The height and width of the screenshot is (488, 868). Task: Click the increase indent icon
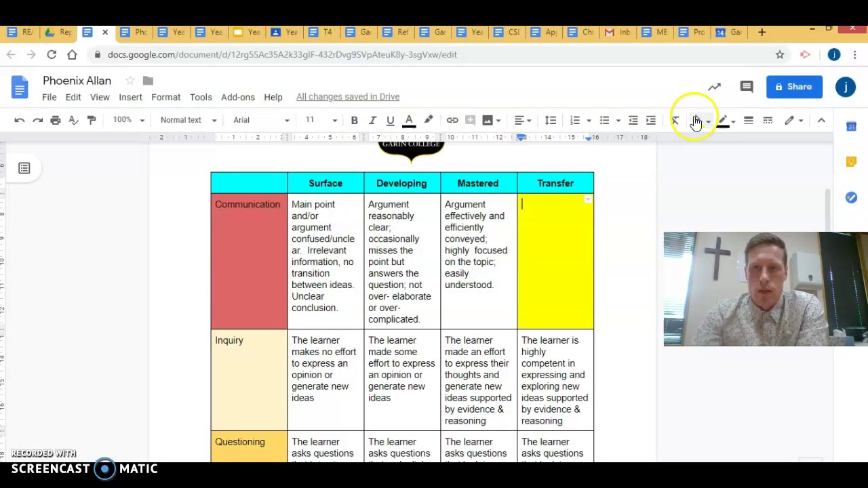tap(651, 120)
